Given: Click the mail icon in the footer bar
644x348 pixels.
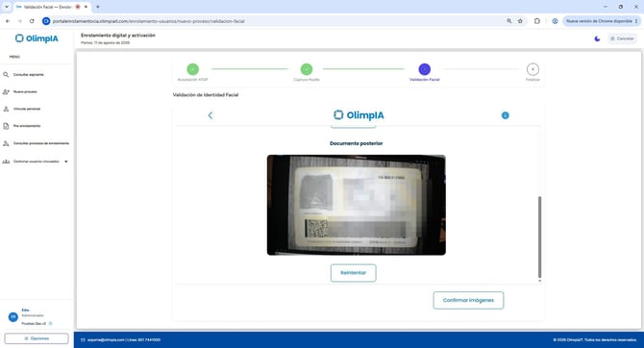Looking at the screenshot, I should pos(83,340).
